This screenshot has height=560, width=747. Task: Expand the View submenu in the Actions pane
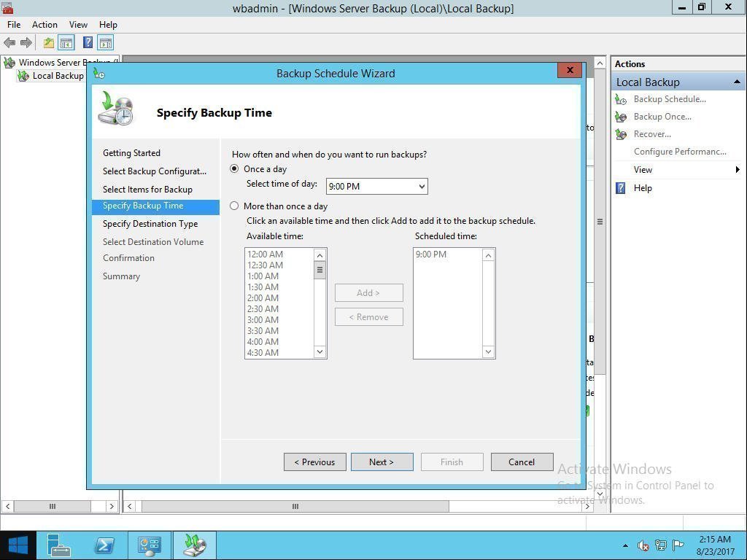click(737, 170)
